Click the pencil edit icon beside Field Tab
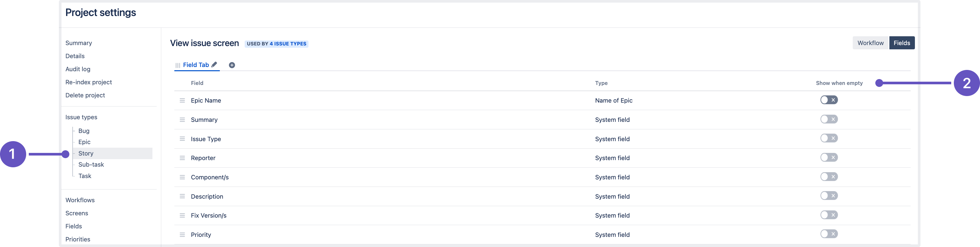This screenshot has width=980, height=247. (214, 65)
